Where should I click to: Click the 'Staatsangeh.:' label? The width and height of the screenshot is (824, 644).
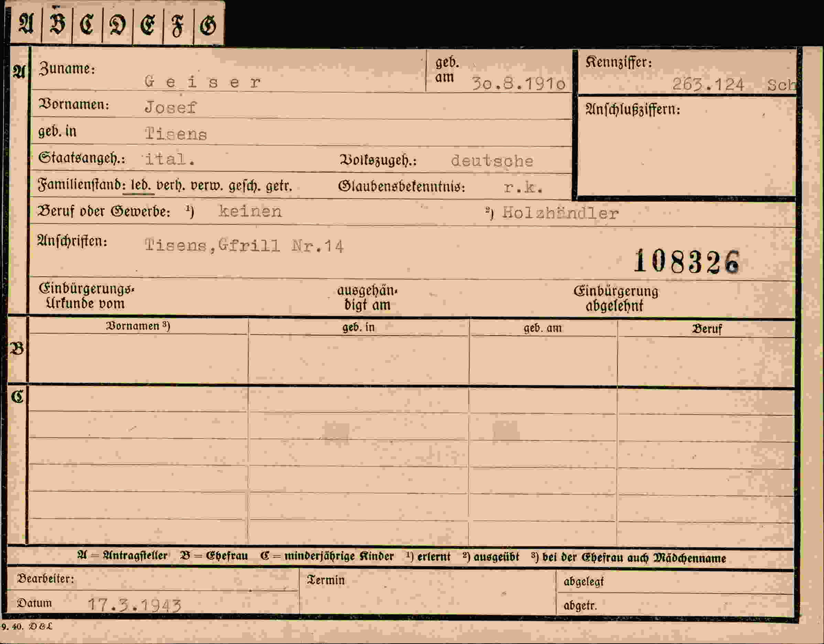(82, 158)
